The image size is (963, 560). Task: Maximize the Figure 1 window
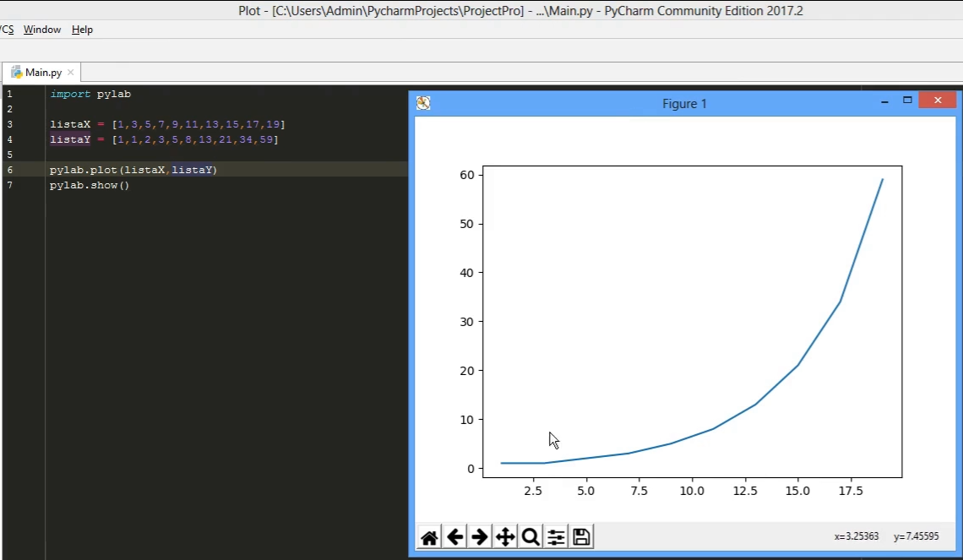point(907,101)
